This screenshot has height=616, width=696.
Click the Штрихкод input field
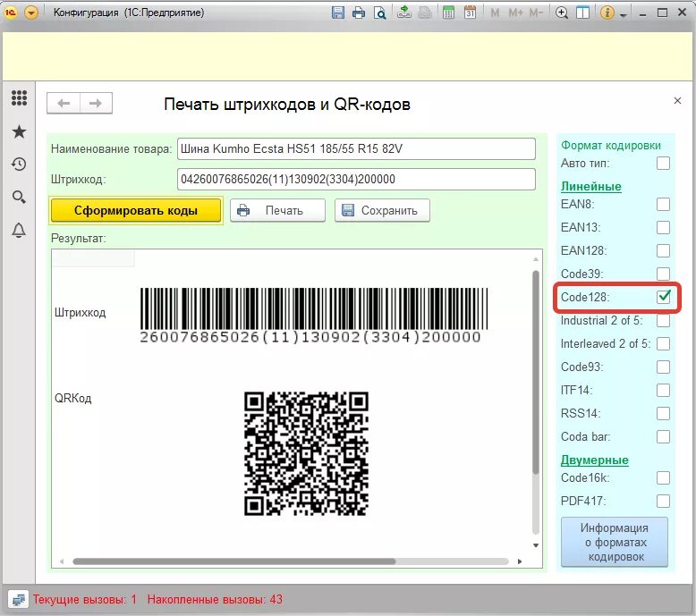356,179
